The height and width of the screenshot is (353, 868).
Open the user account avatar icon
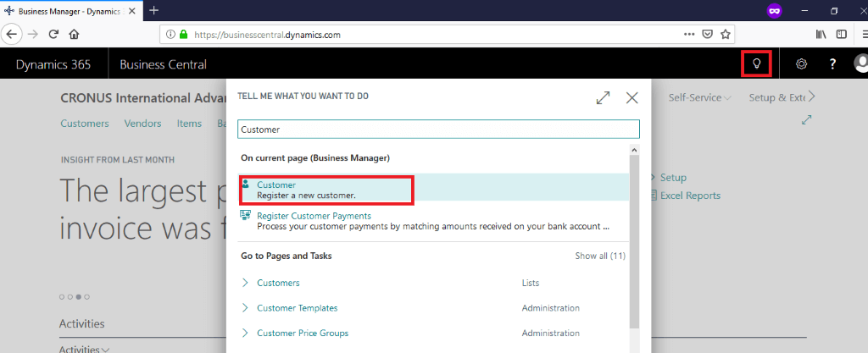[861, 63]
